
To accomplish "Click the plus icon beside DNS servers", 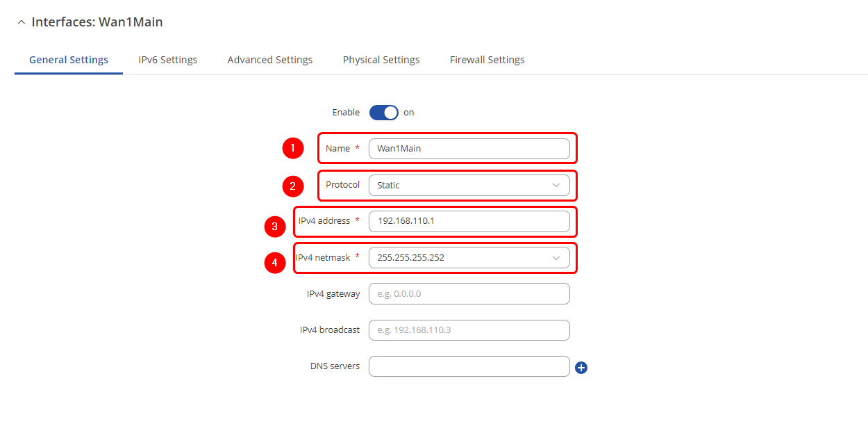I will pos(581,368).
